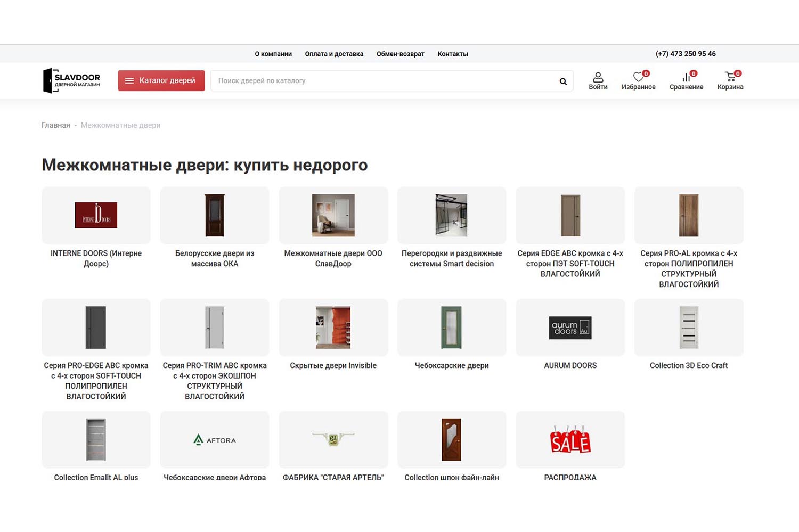Click Серия EDGE ABC кромка title link
This screenshot has width=799, height=532.
pyautogui.click(x=570, y=264)
